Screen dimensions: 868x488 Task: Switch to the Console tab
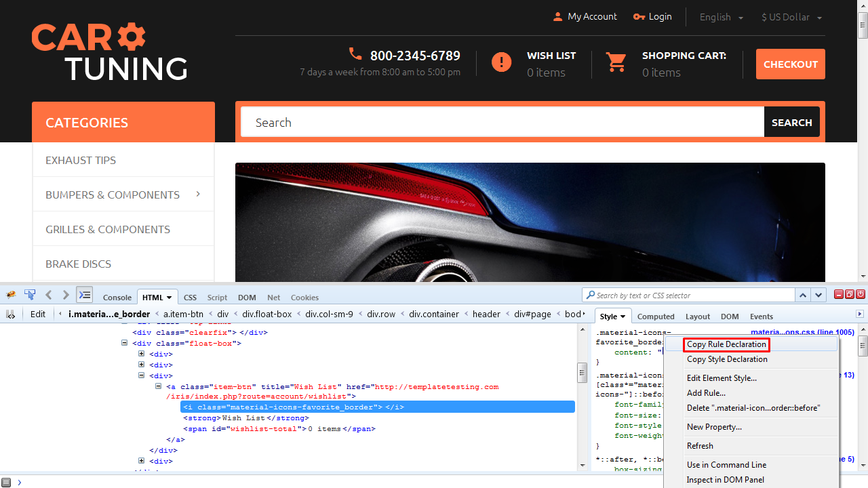click(117, 298)
